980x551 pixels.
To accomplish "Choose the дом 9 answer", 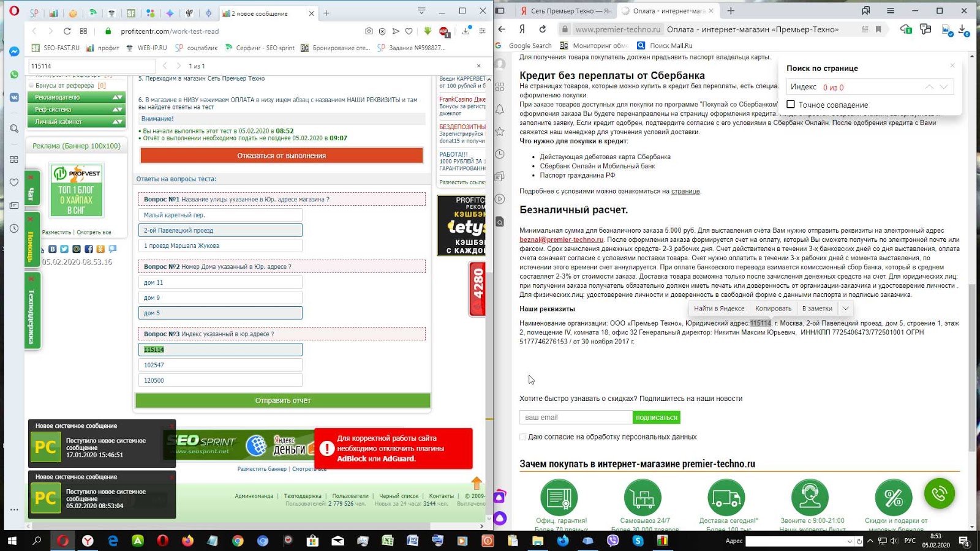I will click(220, 298).
